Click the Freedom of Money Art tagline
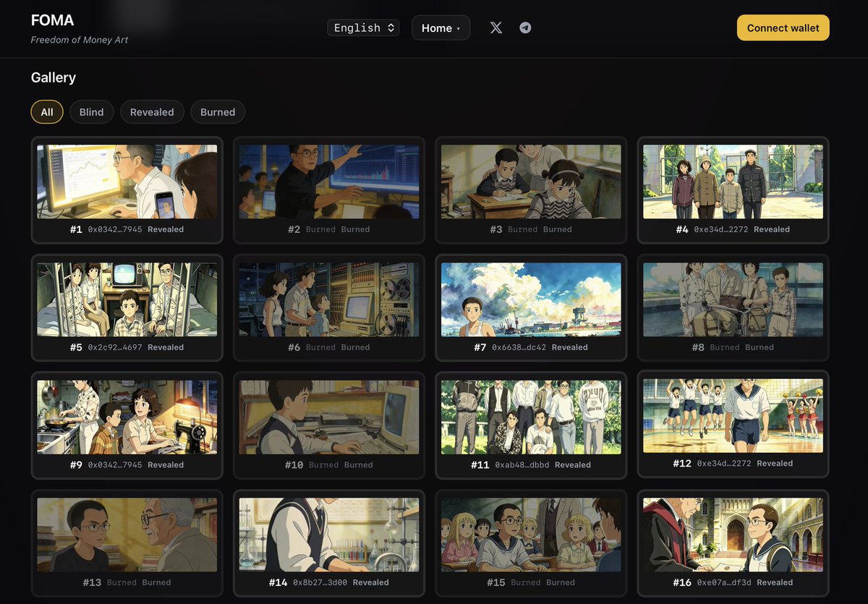This screenshot has height=604, width=868. point(80,40)
